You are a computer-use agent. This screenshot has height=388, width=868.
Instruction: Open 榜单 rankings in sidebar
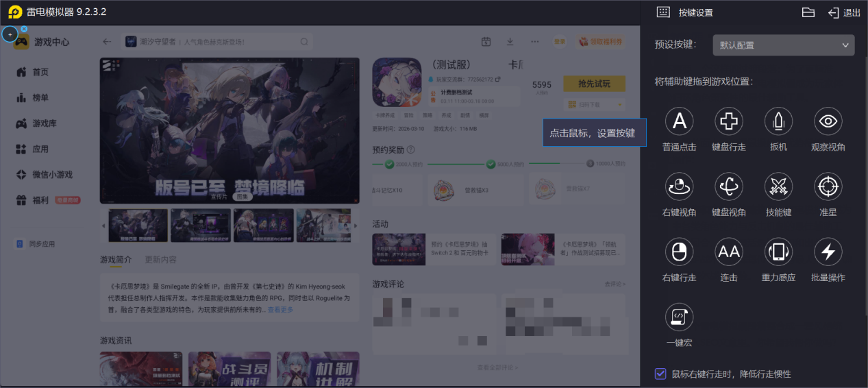coord(32,98)
